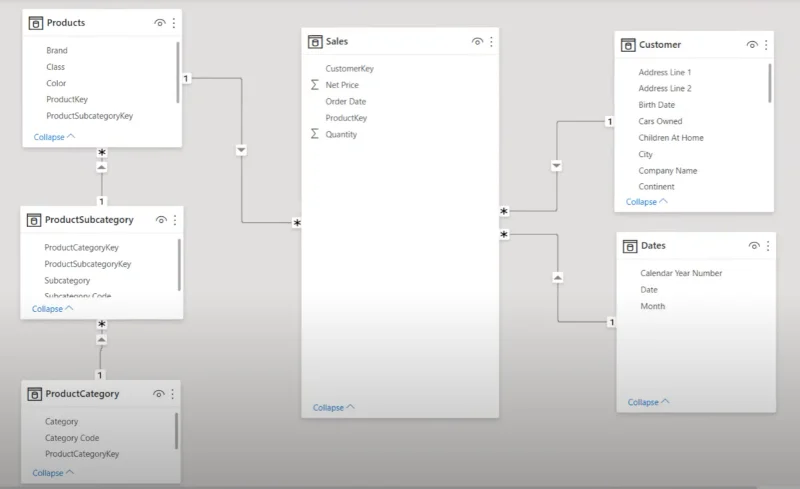
Task: Select CustomerKey field in Sales
Action: click(349, 68)
